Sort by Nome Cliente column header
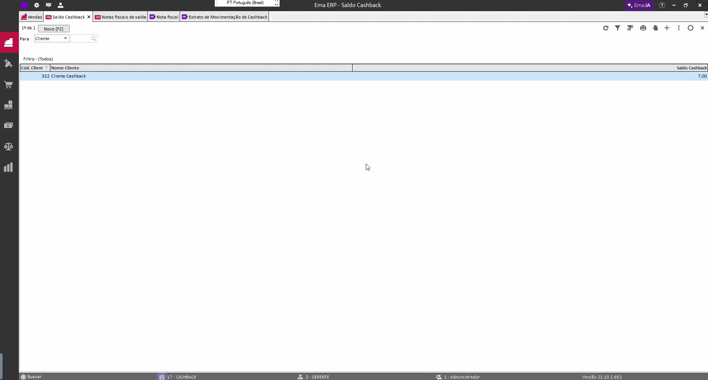708x380 pixels. point(201,68)
